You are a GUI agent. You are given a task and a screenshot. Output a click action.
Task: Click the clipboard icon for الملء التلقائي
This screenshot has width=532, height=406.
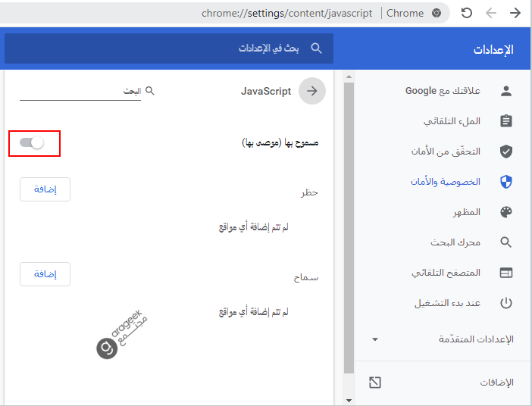(x=506, y=121)
